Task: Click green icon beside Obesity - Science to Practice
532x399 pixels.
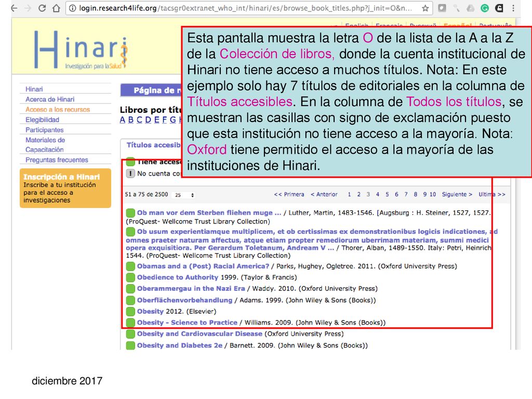Action: [130, 323]
